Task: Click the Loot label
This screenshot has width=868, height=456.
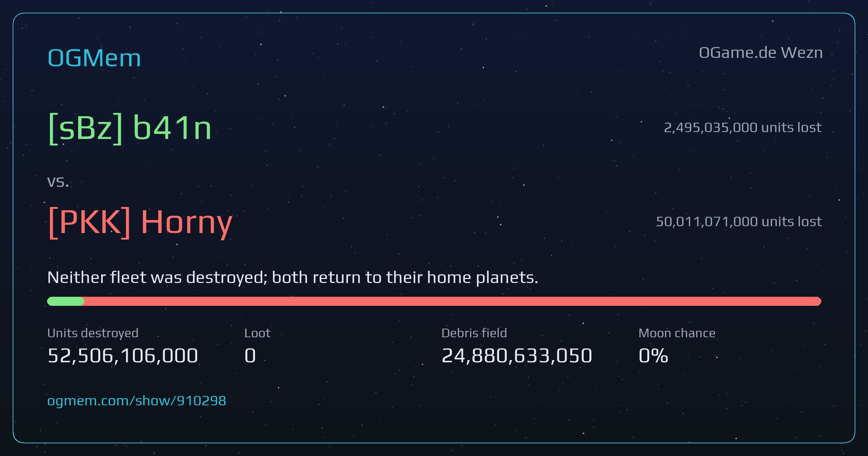Action: 257,333
